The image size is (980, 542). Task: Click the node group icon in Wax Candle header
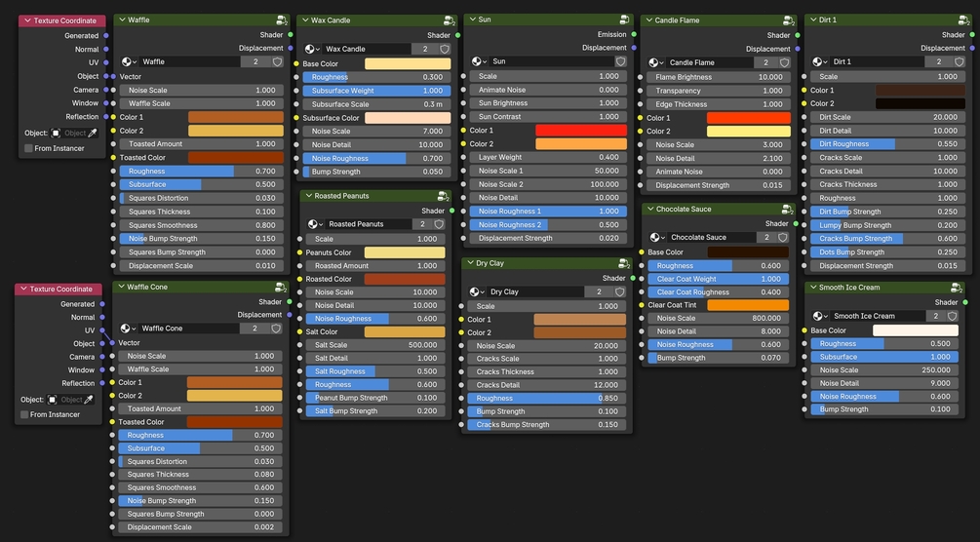(449, 20)
